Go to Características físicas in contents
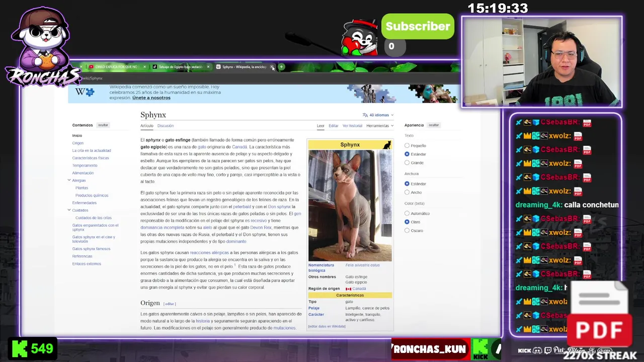Viewport: 644px width, 362px height. tap(91, 158)
